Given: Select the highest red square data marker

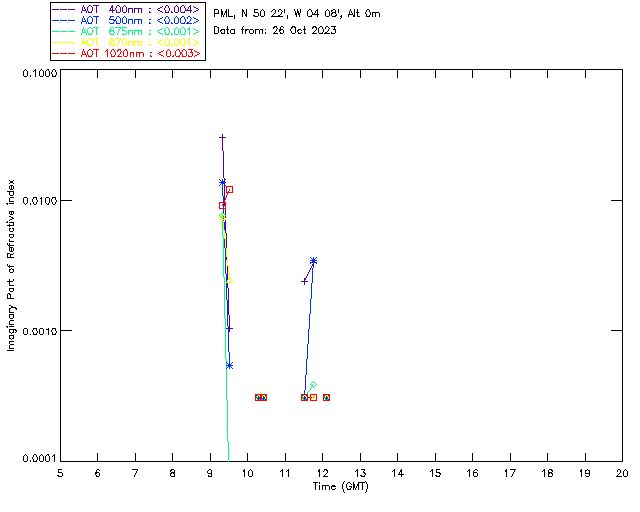Looking at the screenshot, I should 229,189.
